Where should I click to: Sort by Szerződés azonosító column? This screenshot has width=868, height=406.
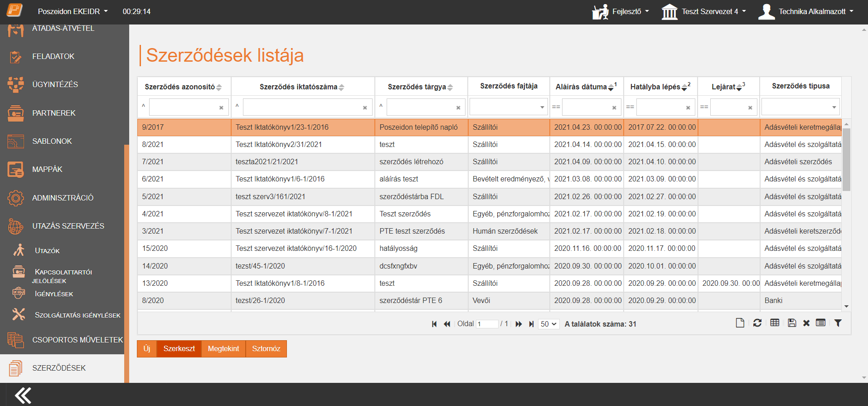click(184, 87)
